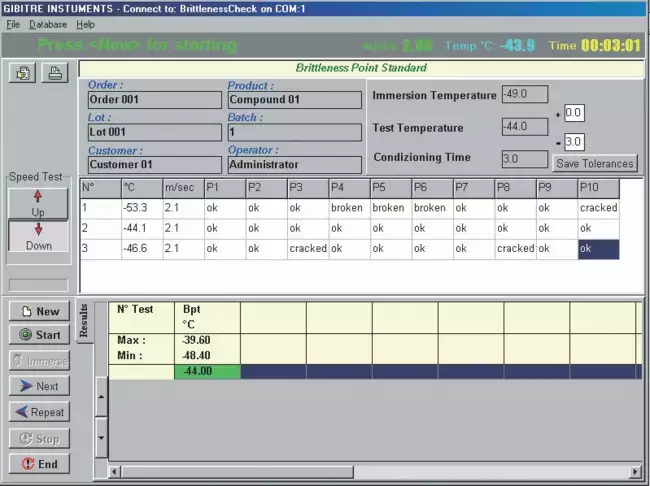Screen dimensions: 650x486
Task: Advance with the Next button
Action: 39,386
